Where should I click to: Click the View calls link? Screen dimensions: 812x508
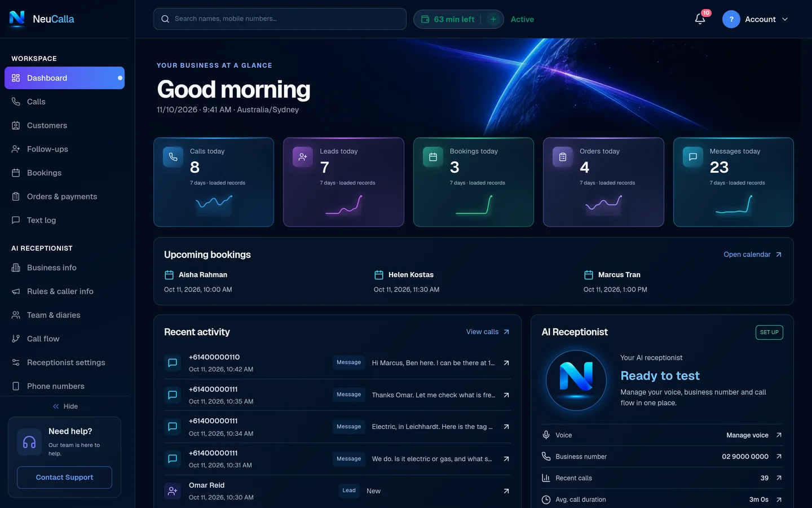[488, 332]
